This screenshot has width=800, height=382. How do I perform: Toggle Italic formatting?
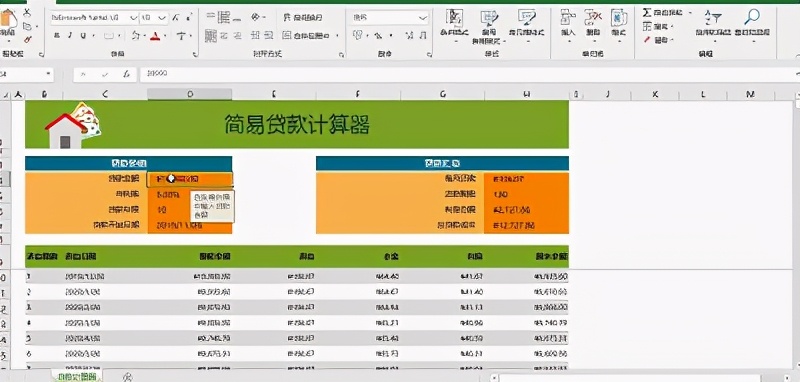click(x=70, y=36)
